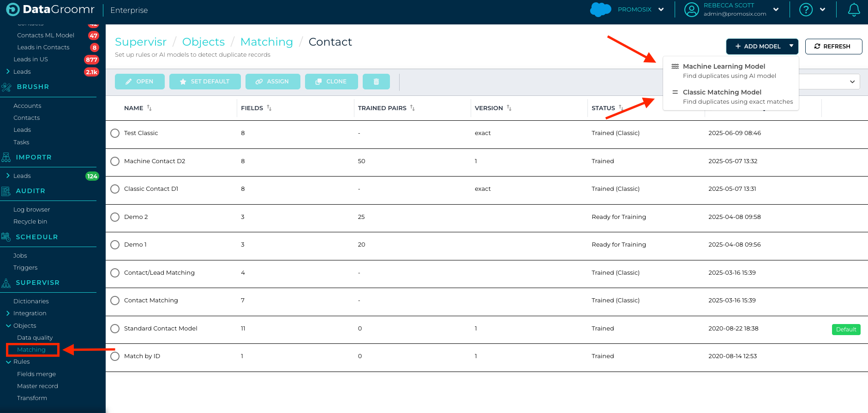Expand the help menu dropdown arrow
This screenshot has width=868, height=413.
(822, 10)
